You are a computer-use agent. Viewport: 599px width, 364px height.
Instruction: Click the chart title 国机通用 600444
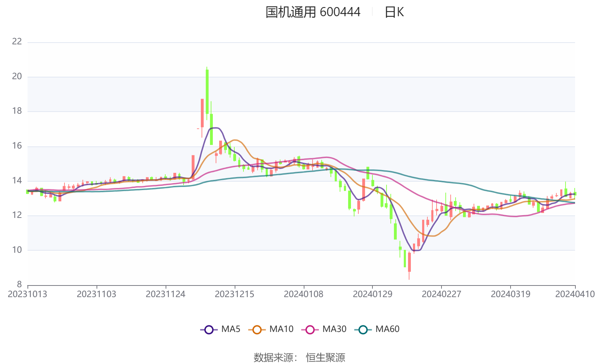(x=313, y=12)
